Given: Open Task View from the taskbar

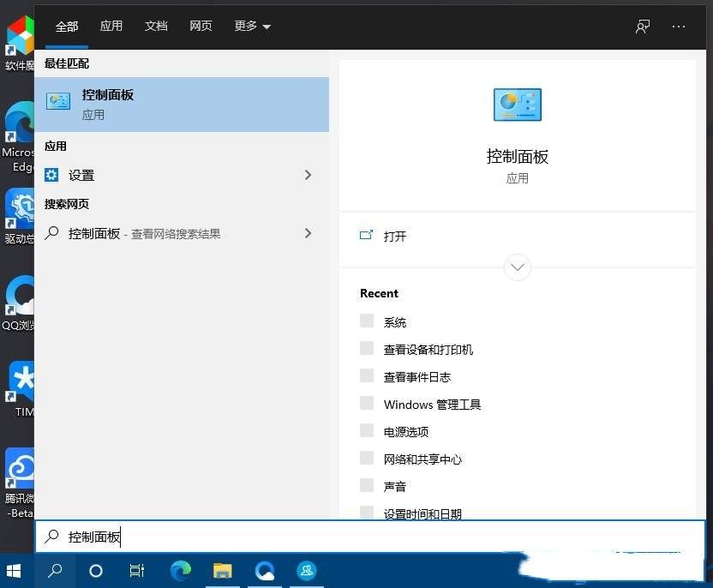Looking at the screenshot, I should (136, 570).
